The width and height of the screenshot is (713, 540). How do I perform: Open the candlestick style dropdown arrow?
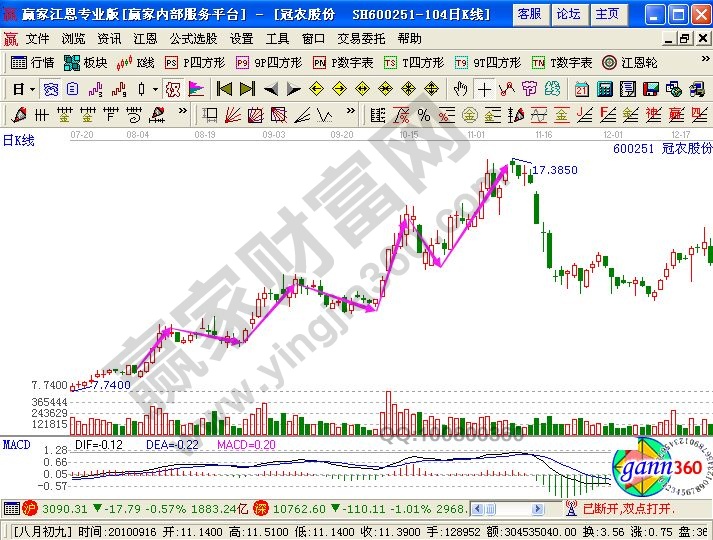tap(155, 90)
